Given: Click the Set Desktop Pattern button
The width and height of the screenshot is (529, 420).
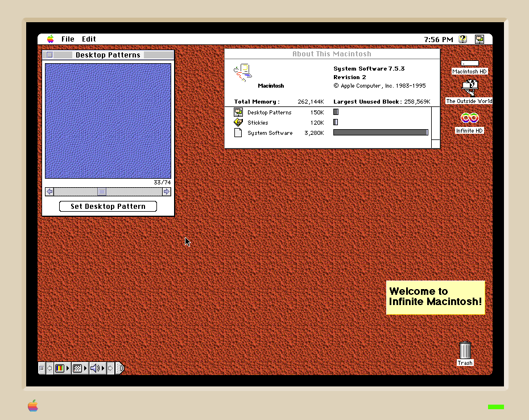Looking at the screenshot, I should point(108,207).
